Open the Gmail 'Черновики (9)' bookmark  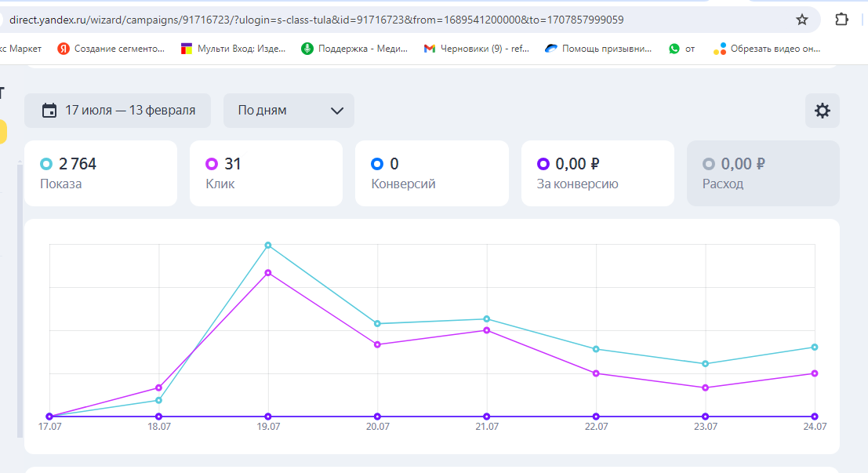coord(476,49)
